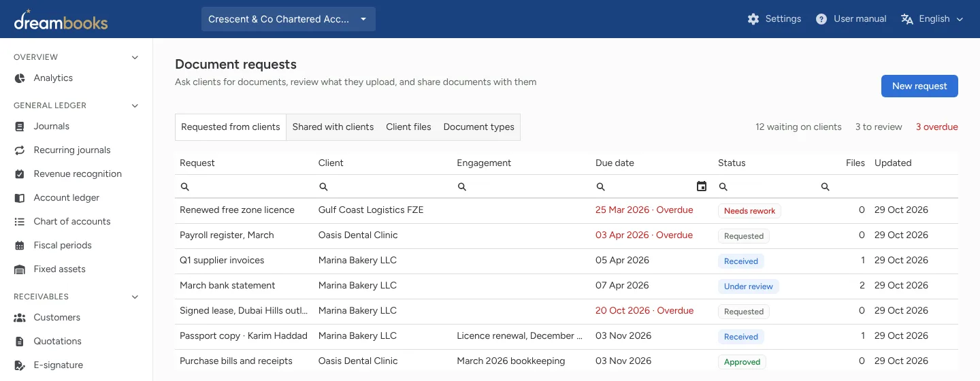Collapse the RECEIVABLES sidebar section
The height and width of the screenshot is (381, 980).
click(x=135, y=297)
